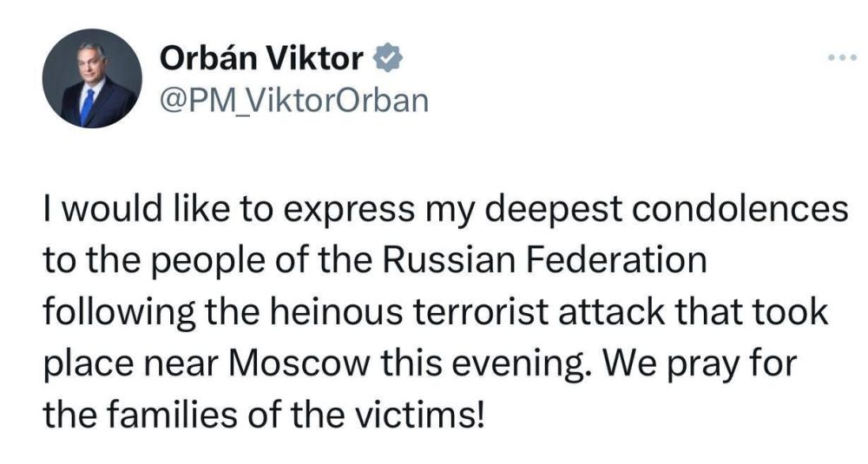Open the three-dot more options menu
Screen dimensions: 868x464
click(x=842, y=57)
